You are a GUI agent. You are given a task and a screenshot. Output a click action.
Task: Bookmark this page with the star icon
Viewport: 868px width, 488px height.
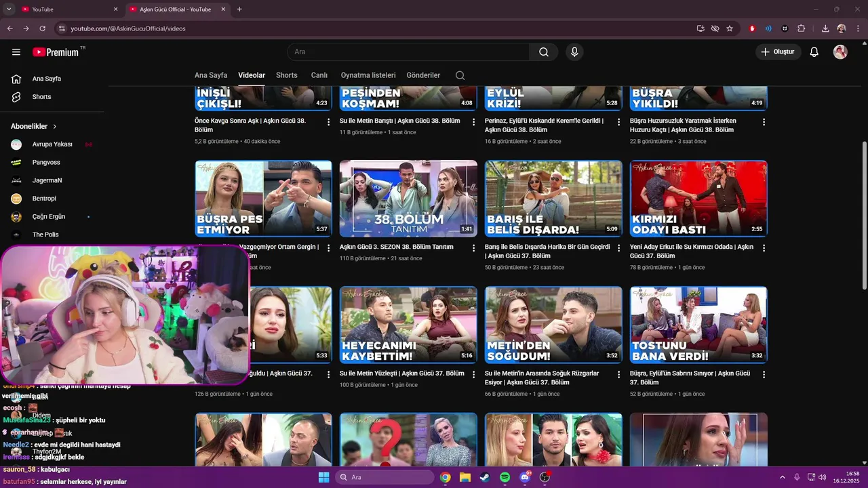click(x=730, y=28)
